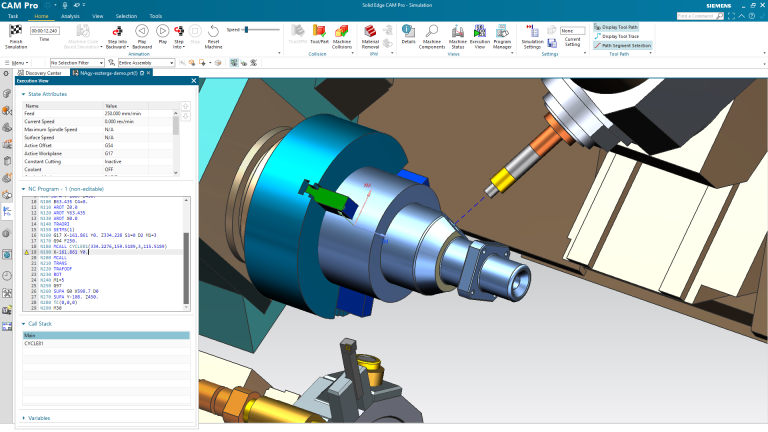Click the settings gear in resource bar
The height and width of the screenshot is (432, 768).
6,73
